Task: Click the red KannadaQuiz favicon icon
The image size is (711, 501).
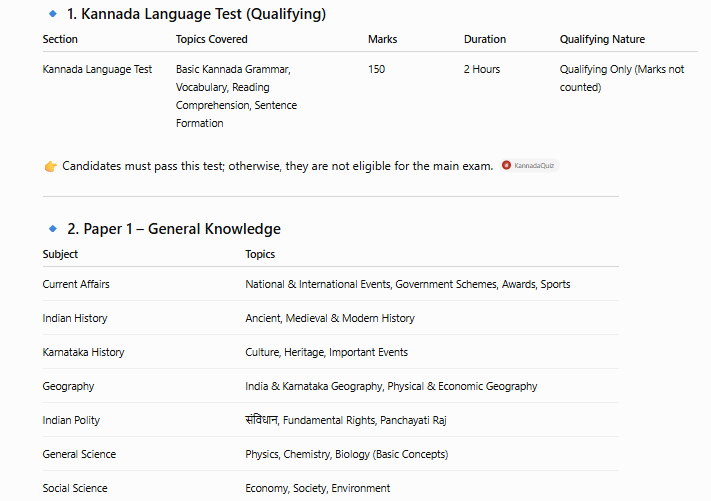Action: point(506,165)
